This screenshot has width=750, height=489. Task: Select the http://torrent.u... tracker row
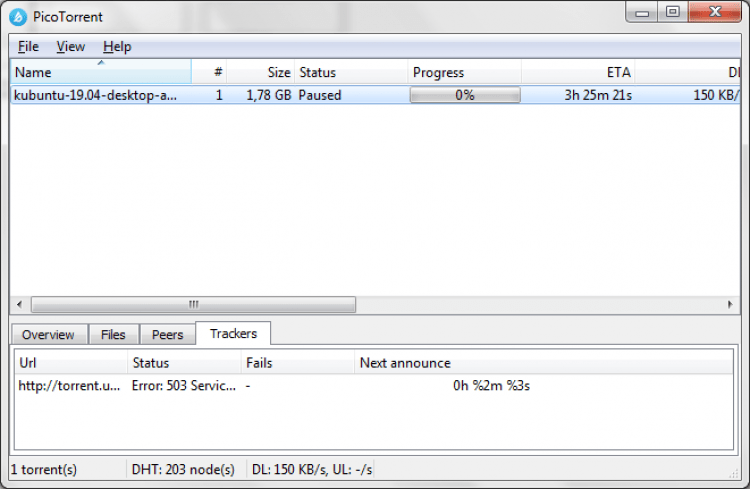[x=374, y=386]
